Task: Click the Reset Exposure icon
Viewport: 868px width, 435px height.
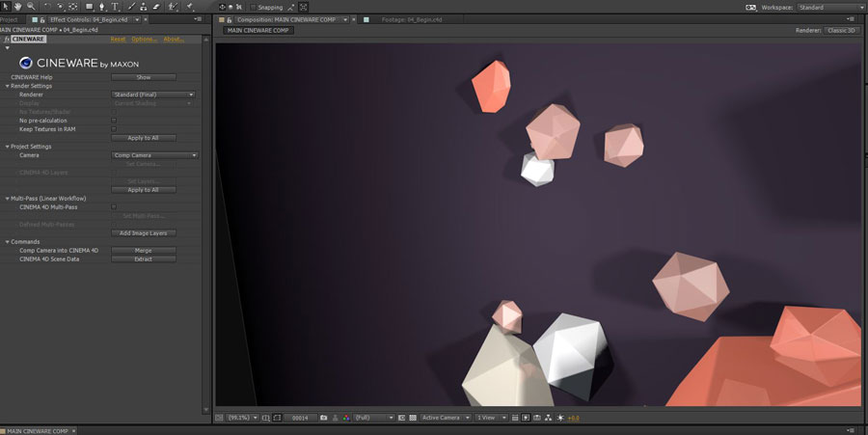Action: (560, 418)
